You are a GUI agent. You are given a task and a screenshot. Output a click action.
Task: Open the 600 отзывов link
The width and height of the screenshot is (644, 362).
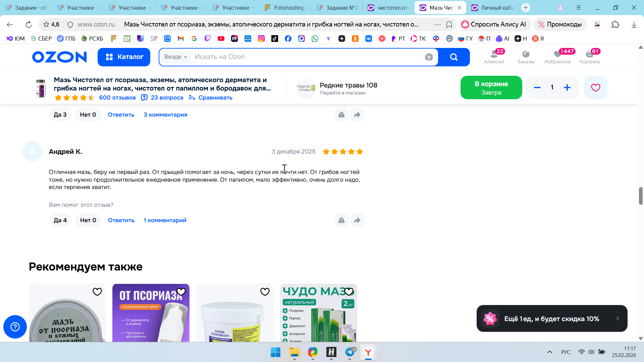(x=117, y=98)
